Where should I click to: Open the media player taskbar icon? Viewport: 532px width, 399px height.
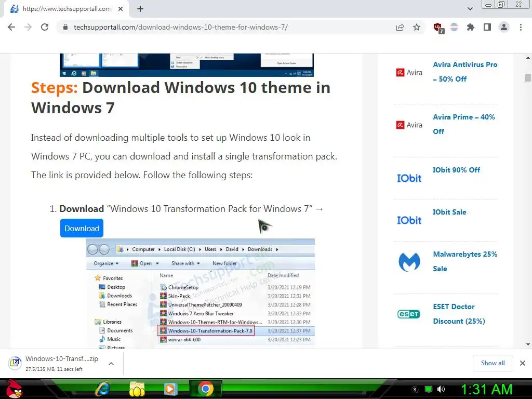pos(170,389)
